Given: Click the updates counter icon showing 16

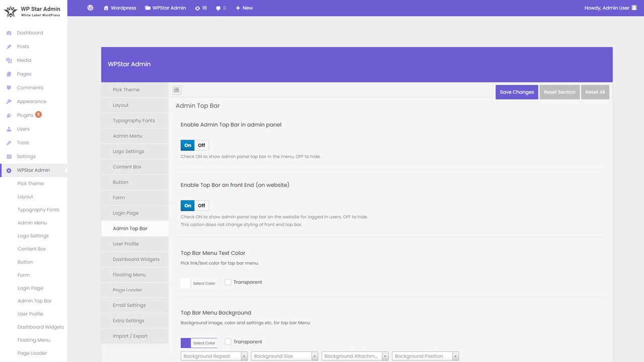Looking at the screenshot, I should pyautogui.click(x=197, y=8).
